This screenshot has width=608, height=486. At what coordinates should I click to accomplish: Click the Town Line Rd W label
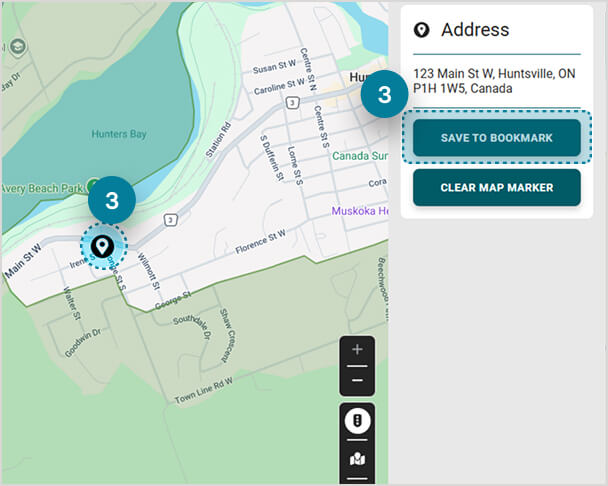pyautogui.click(x=204, y=390)
